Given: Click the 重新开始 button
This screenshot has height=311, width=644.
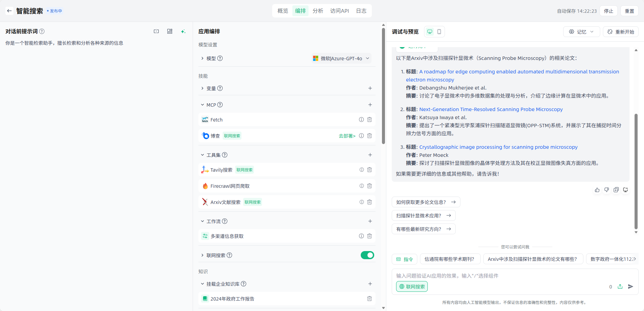Looking at the screenshot, I should tap(621, 32).
